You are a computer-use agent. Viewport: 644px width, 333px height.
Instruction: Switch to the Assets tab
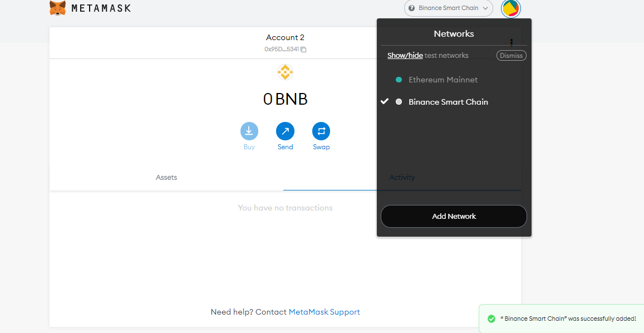166,178
